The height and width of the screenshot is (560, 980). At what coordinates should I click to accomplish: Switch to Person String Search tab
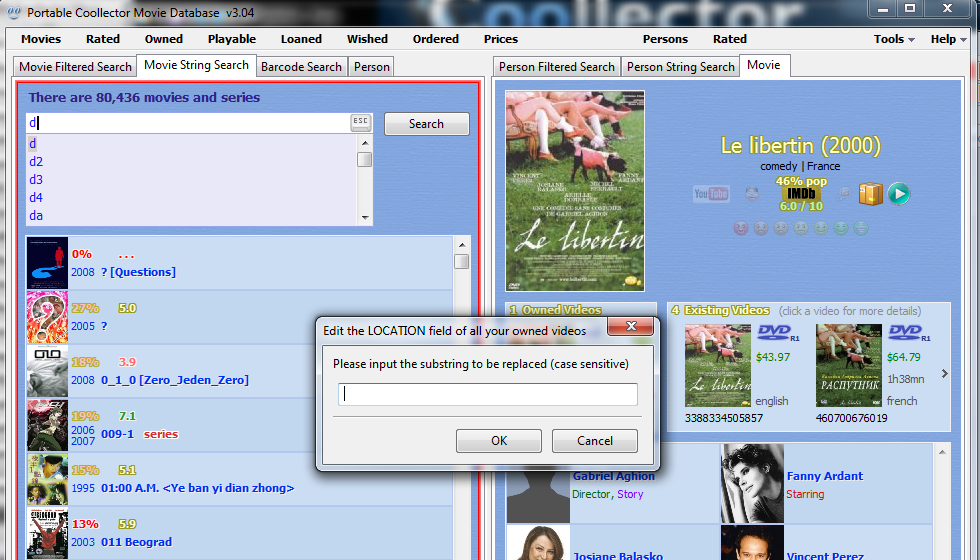tap(681, 67)
